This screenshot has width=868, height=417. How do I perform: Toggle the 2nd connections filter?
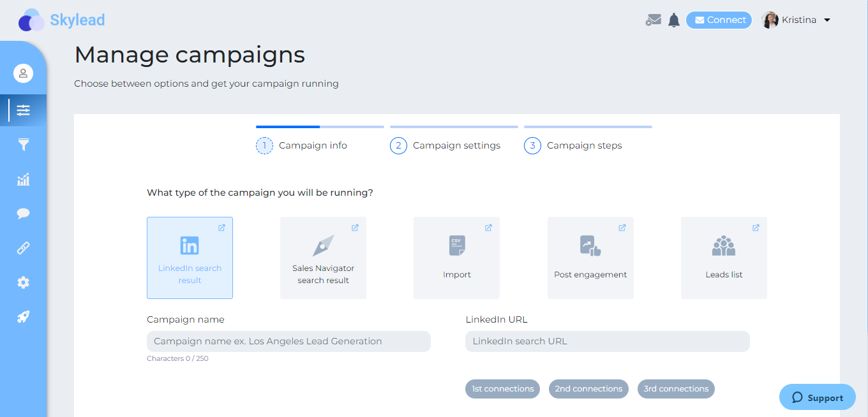[x=588, y=389]
